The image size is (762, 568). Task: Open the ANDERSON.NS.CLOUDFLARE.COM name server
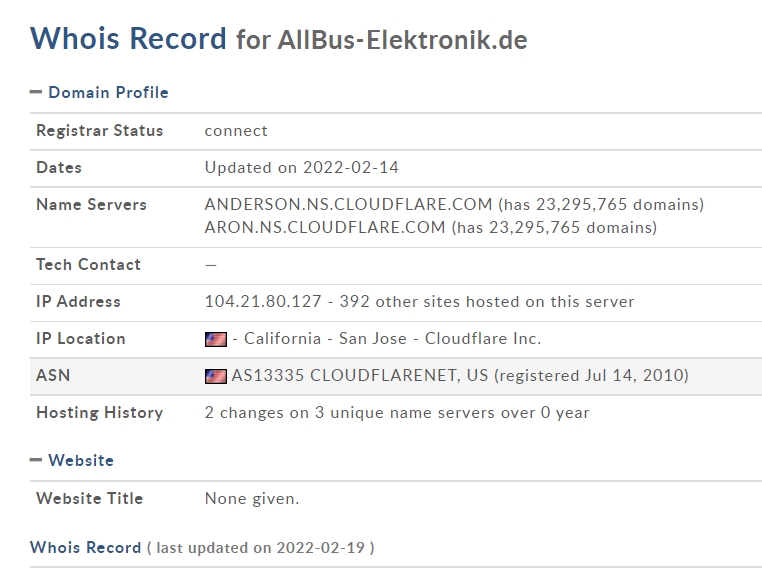tap(348, 204)
